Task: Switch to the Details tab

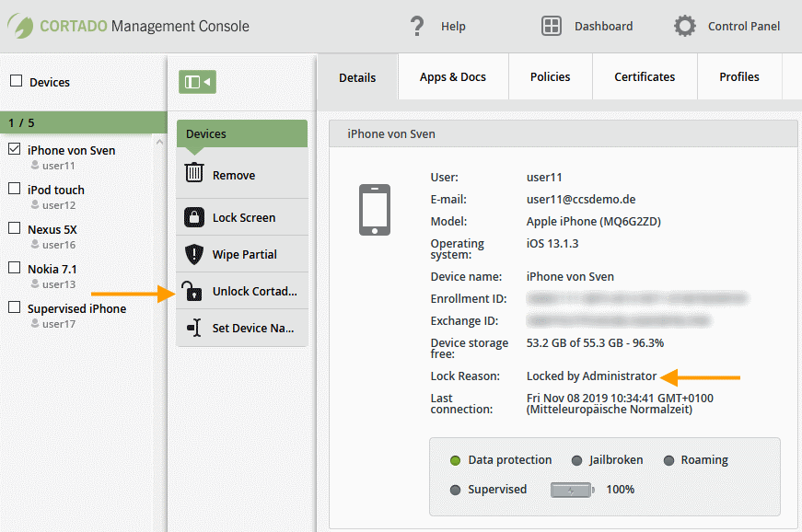Action: [357, 77]
